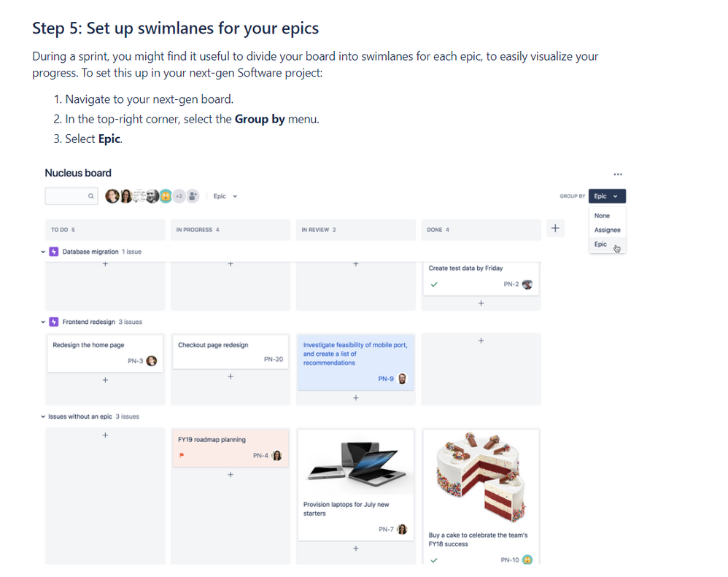Click the add people avatar icon

pos(193,196)
